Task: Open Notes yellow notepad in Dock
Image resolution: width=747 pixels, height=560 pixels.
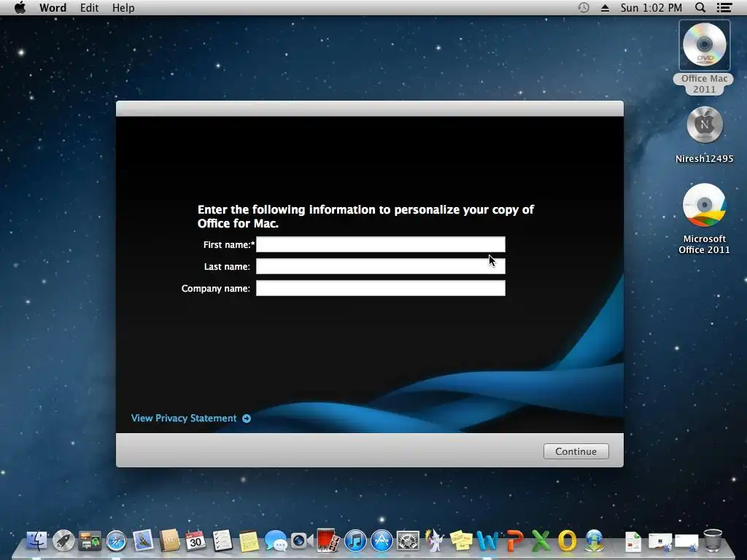Action: click(249, 541)
